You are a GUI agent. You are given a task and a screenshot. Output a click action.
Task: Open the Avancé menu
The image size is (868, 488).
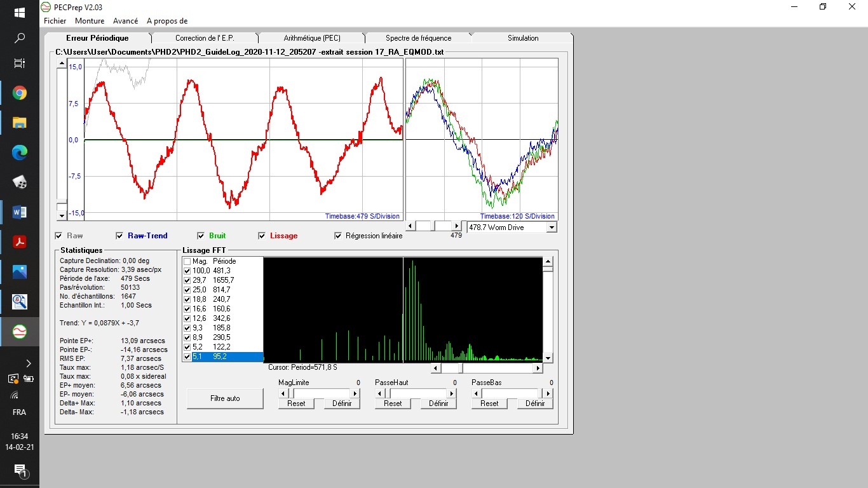[x=125, y=21]
